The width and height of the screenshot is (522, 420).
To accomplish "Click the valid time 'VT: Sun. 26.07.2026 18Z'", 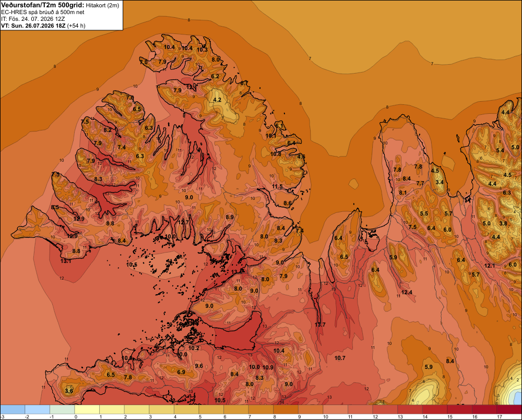I will [33, 26].
